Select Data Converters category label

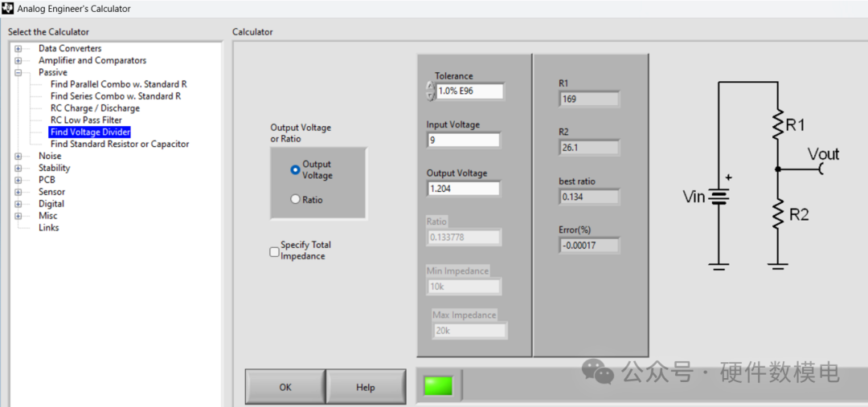(x=70, y=49)
